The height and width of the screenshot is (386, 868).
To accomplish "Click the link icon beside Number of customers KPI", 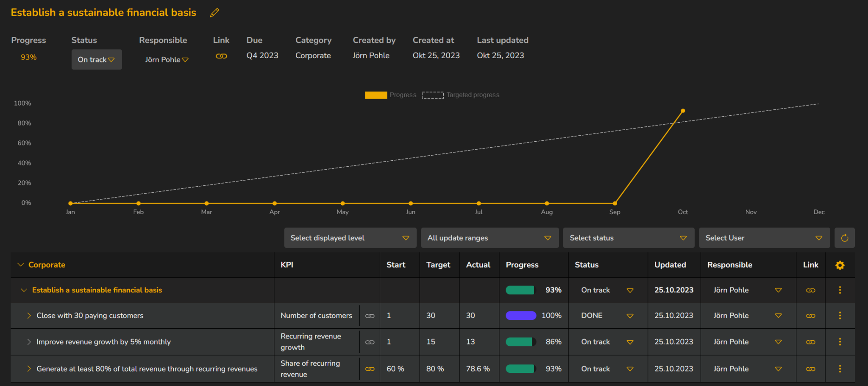I will pyautogui.click(x=370, y=316).
